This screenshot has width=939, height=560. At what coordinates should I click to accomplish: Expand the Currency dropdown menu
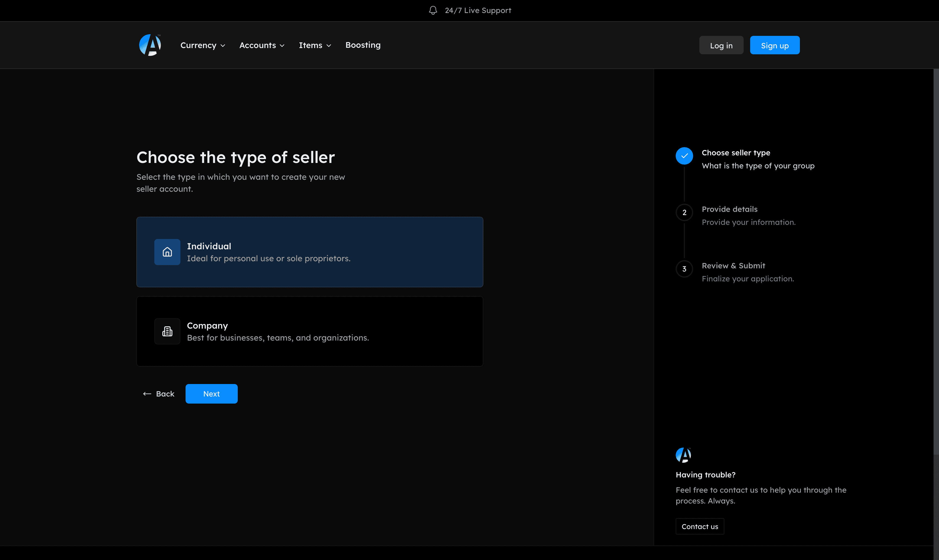203,45
